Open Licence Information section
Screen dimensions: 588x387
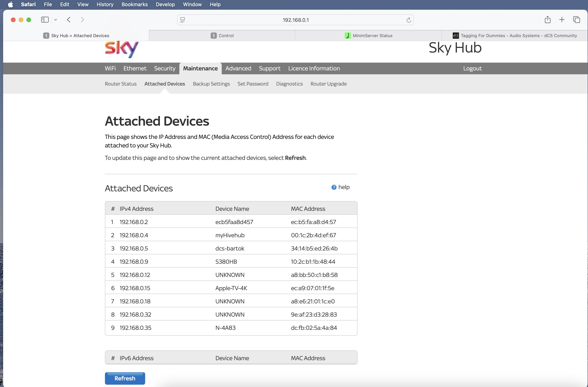coord(314,68)
